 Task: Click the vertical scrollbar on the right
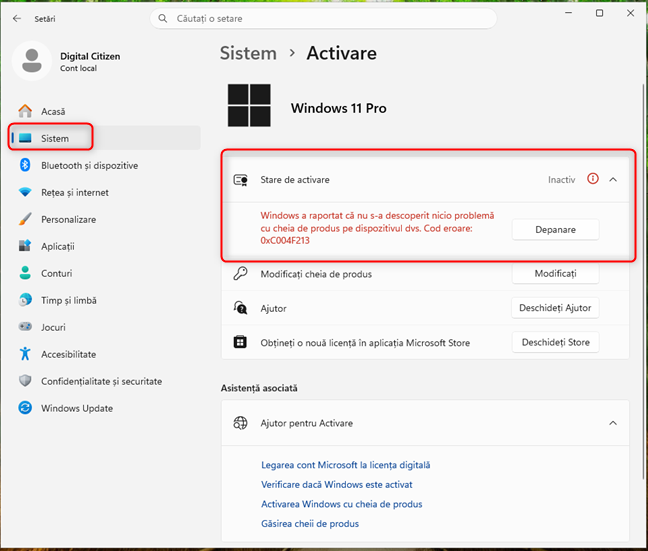643,281
